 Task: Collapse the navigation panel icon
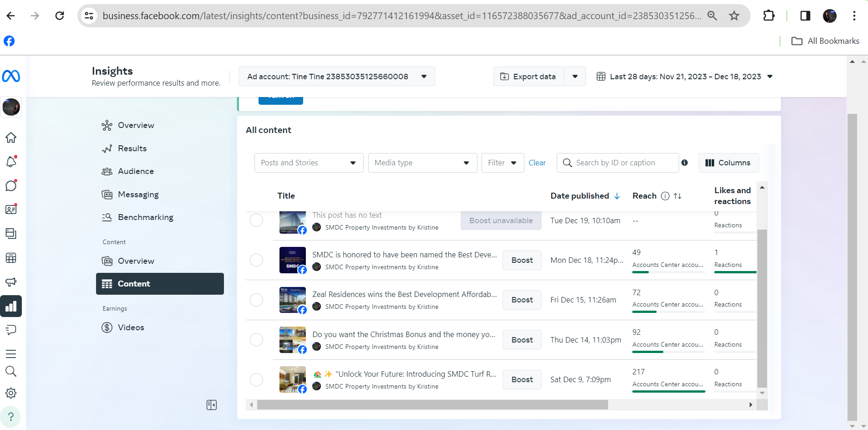point(212,405)
